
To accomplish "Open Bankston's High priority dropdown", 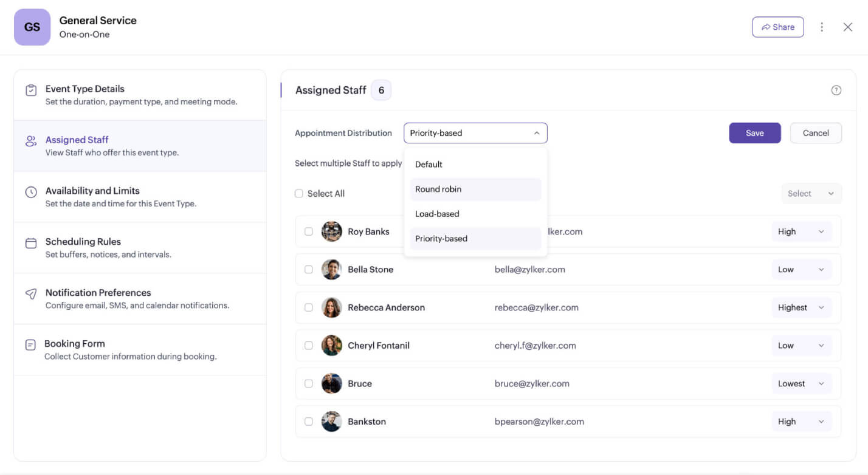I will point(801,422).
